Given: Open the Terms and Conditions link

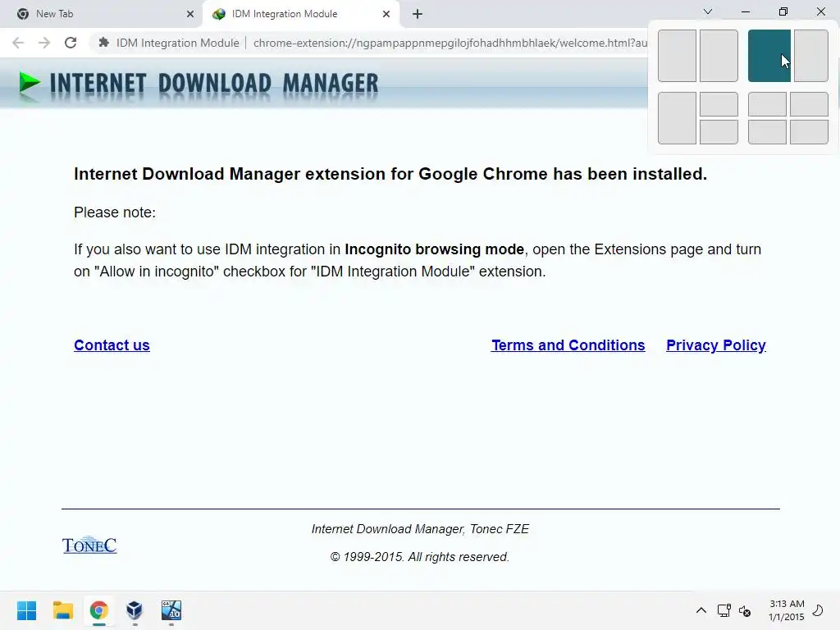Looking at the screenshot, I should click(x=568, y=345).
